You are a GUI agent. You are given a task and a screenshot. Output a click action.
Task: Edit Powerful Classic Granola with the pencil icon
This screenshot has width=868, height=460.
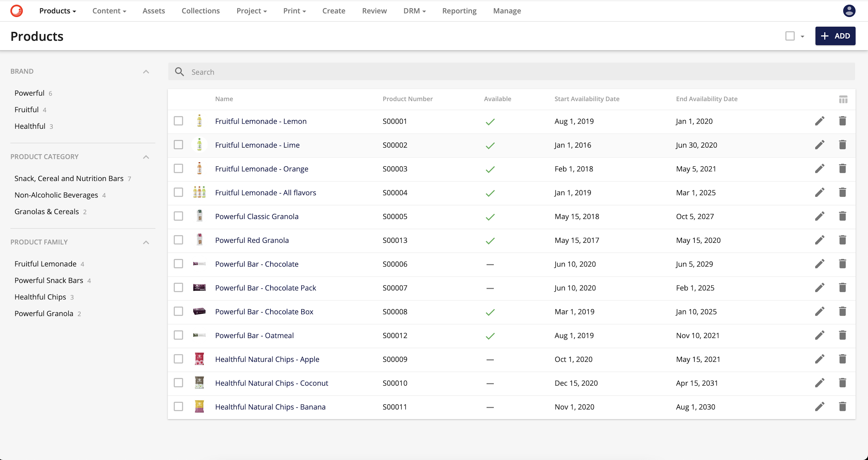(820, 216)
